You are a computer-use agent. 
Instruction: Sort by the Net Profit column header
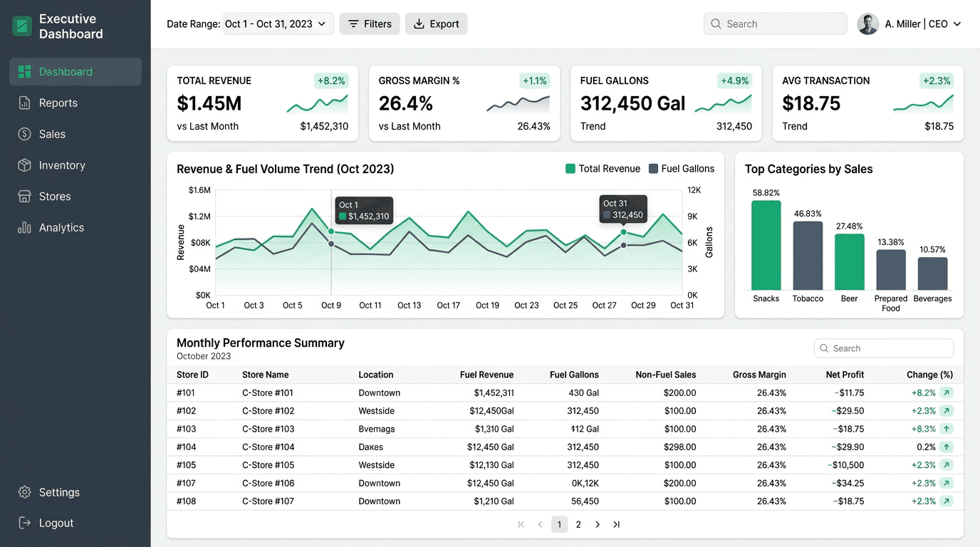point(845,375)
